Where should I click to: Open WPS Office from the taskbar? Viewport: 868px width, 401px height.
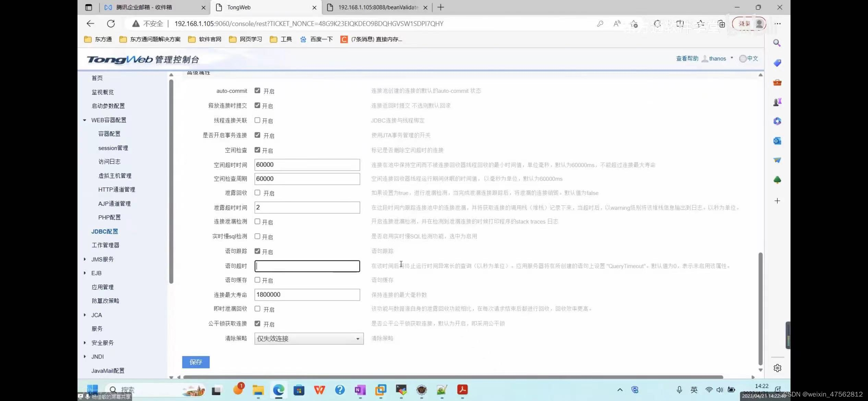click(319, 390)
